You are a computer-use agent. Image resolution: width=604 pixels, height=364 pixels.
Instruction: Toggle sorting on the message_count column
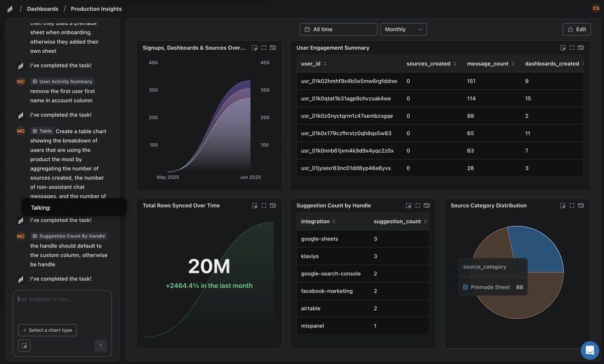[512, 63]
